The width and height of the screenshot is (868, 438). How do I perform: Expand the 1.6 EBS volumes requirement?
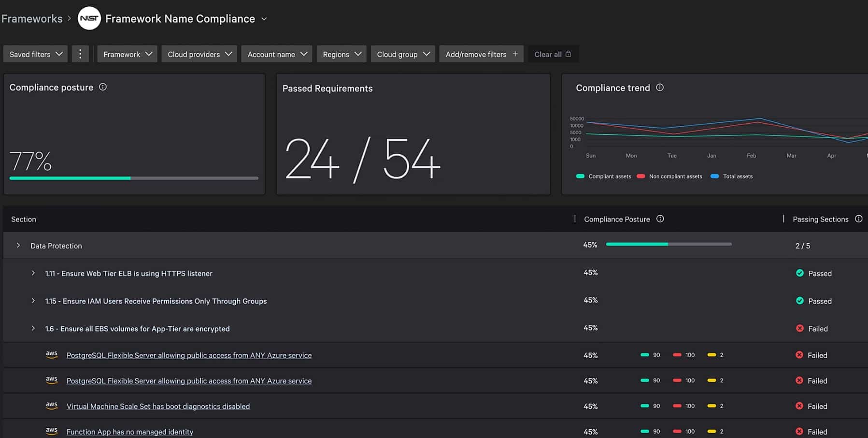33,328
